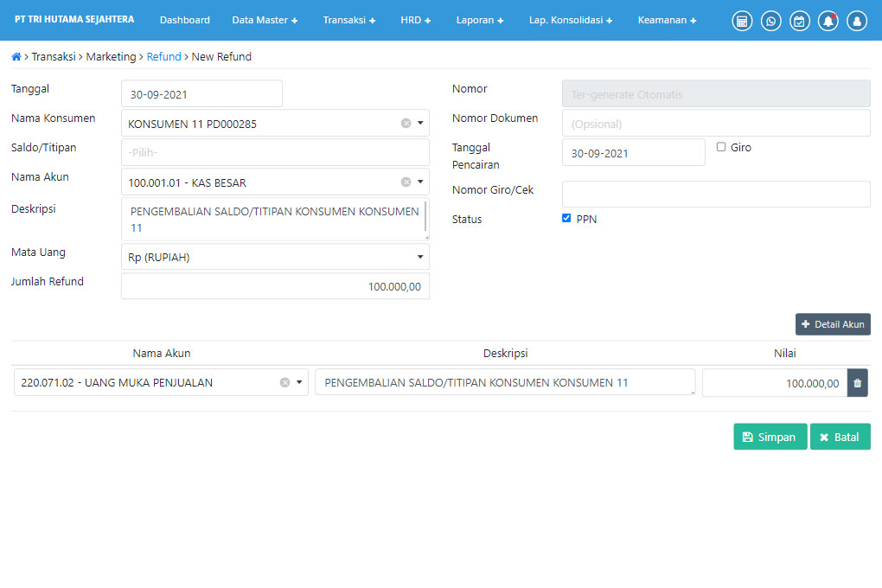Viewport: 882px width, 588px height.
Task: Go to Dashboard
Action: tap(184, 20)
